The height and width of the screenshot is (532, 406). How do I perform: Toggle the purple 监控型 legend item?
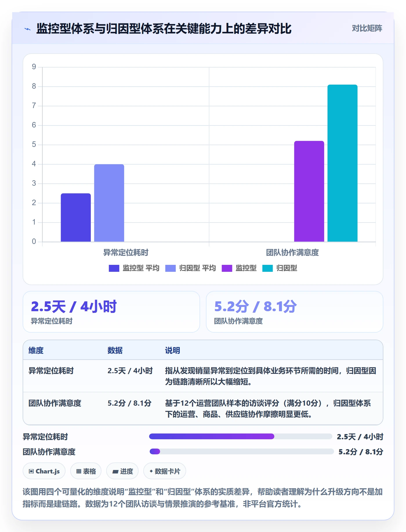[x=239, y=268]
